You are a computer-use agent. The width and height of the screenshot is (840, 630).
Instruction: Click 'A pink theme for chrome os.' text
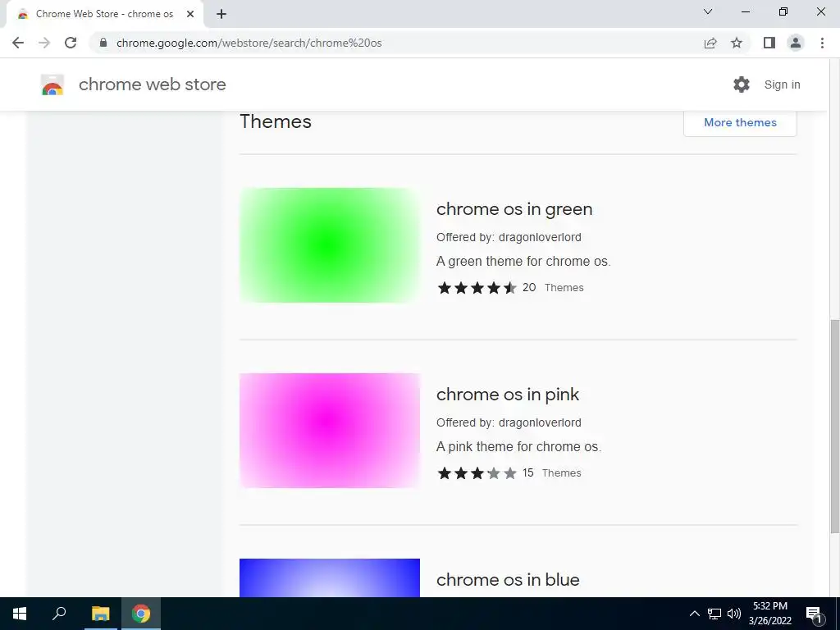click(x=518, y=447)
